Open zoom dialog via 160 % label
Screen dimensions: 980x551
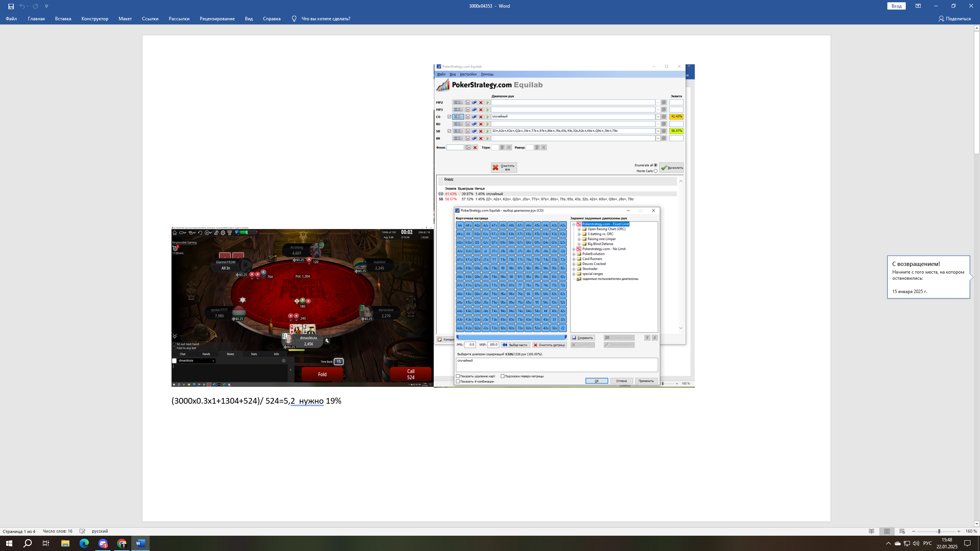971,531
